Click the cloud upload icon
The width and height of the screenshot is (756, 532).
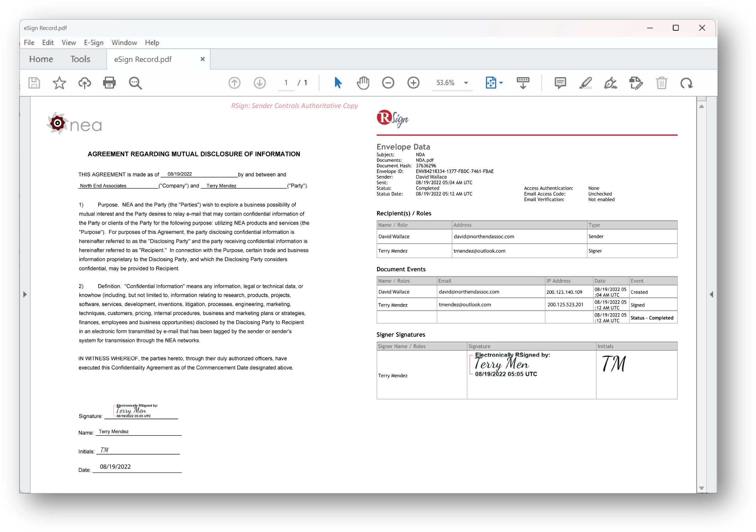pos(84,83)
